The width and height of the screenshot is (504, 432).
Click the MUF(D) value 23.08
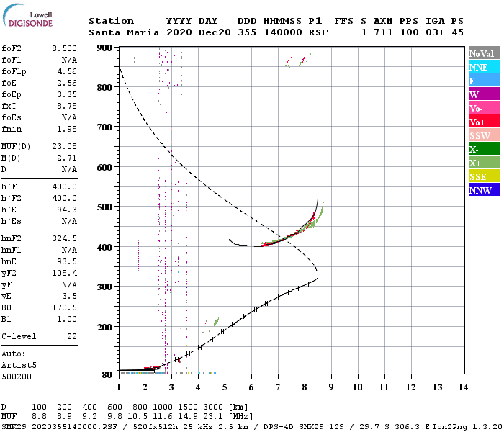64,147
